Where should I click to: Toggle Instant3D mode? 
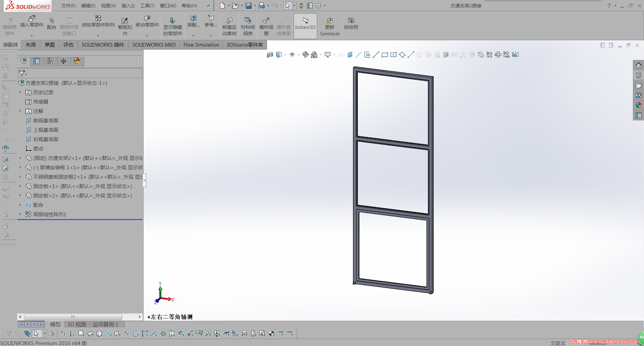click(305, 26)
